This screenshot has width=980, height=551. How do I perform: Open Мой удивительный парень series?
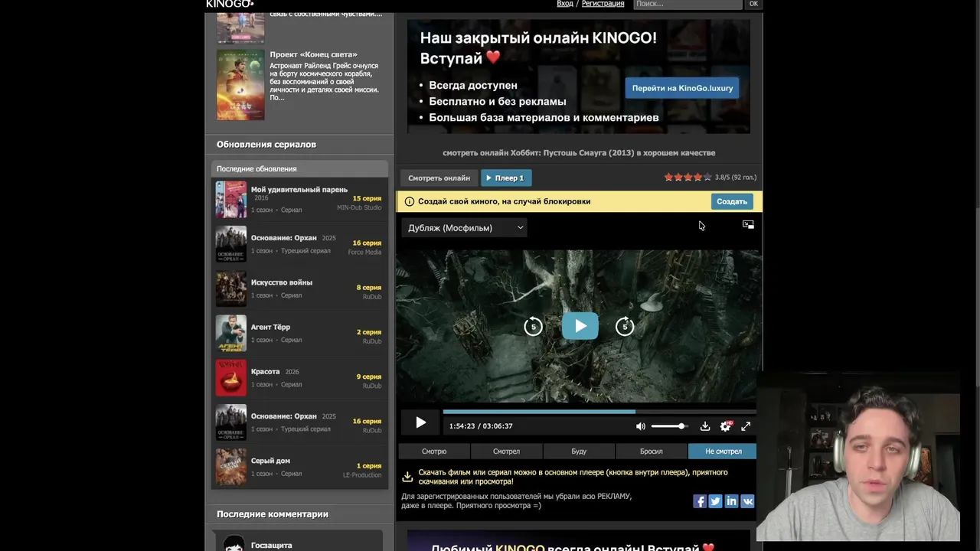click(x=299, y=190)
